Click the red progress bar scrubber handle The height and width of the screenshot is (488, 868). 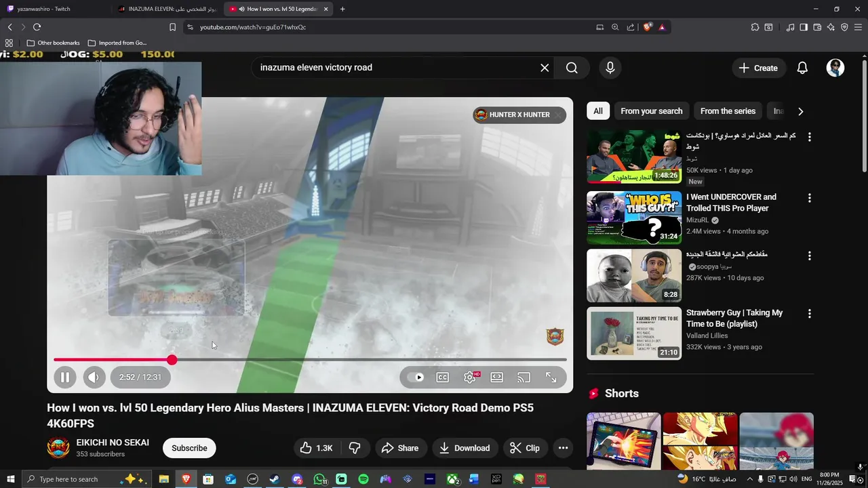(172, 360)
